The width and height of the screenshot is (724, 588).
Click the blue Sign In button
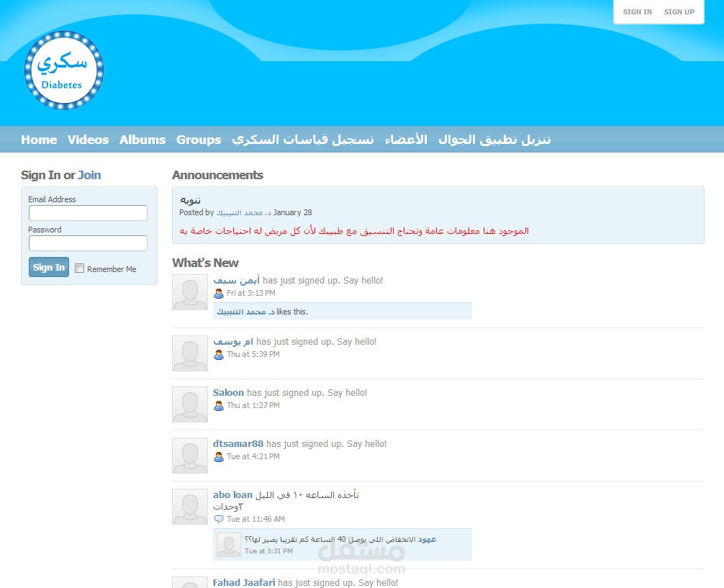pyautogui.click(x=49, y=267)
